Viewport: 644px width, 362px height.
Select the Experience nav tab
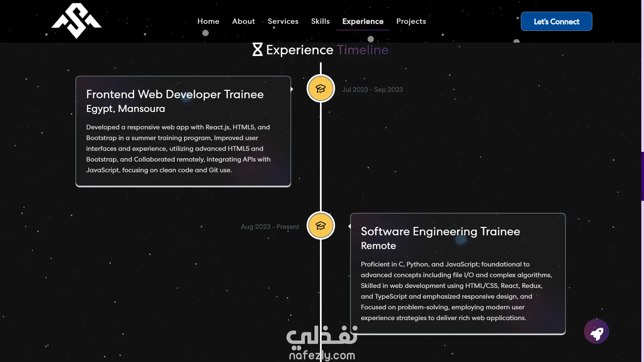pyautogui.click(x=363, y=21)
